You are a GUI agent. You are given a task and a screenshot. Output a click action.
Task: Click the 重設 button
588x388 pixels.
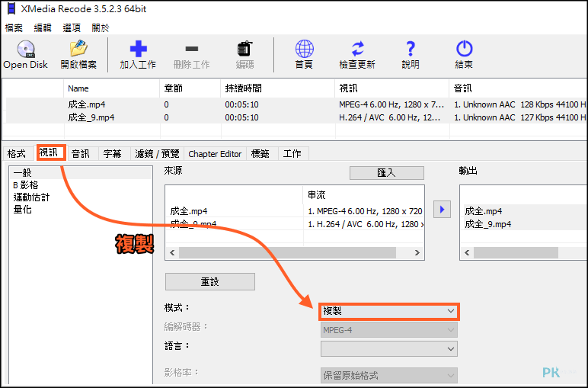pos(210,282)
